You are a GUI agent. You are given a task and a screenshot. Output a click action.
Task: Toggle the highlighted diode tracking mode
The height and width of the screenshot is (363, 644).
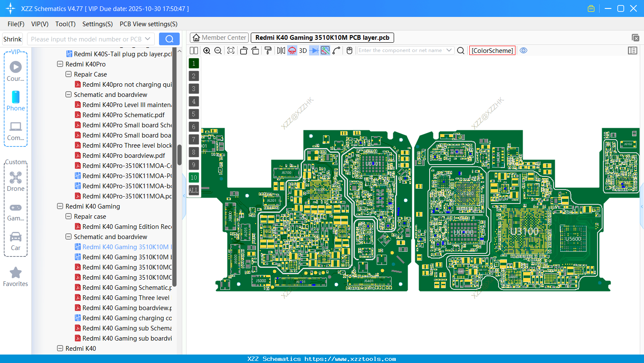(x=314, y=50)
